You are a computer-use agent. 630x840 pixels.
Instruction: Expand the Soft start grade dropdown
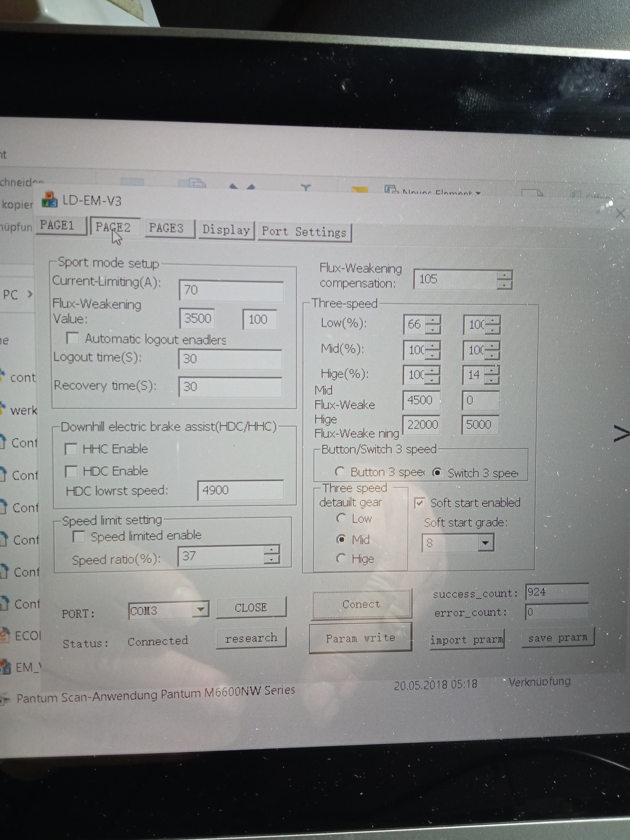click(x=485, y=543)
